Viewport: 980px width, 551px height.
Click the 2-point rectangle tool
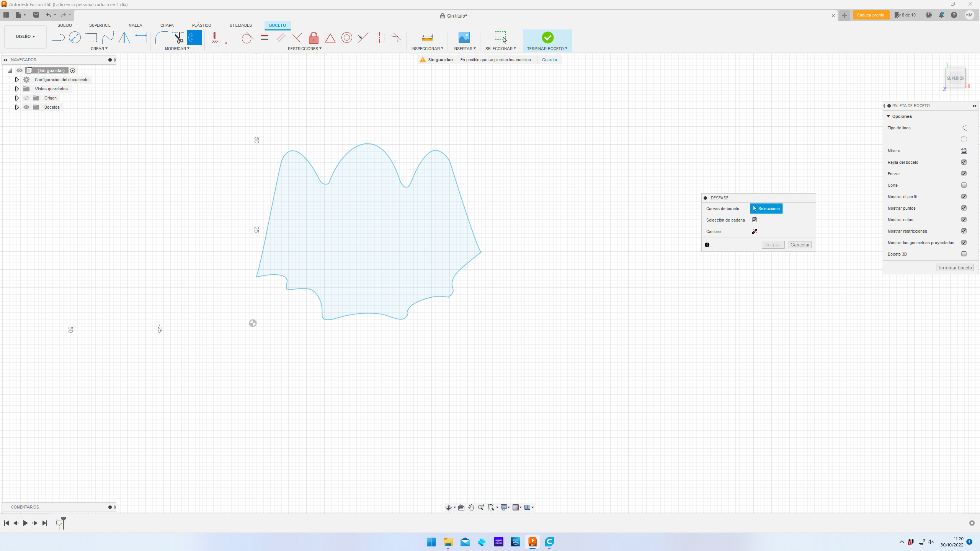tap(91, 37)
